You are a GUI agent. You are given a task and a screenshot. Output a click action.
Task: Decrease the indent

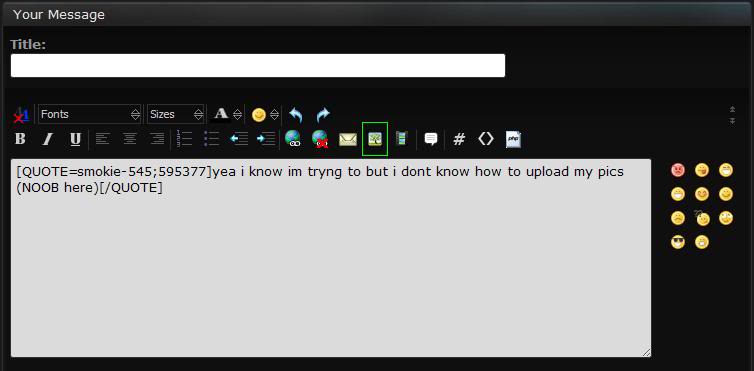click(239, 139)
